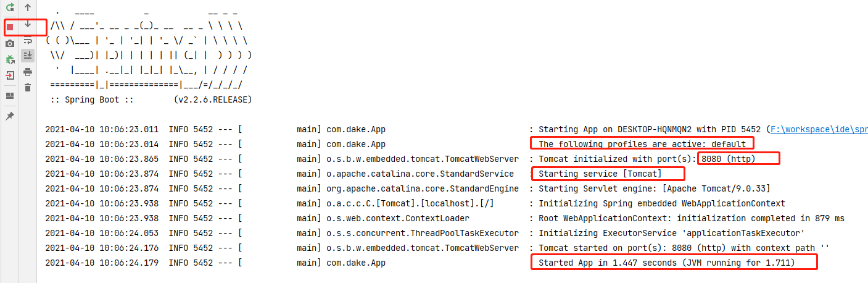Stop the running App with red square
Image resolution: width=868 pixels, height=283 pixels.
click(10, 27)
